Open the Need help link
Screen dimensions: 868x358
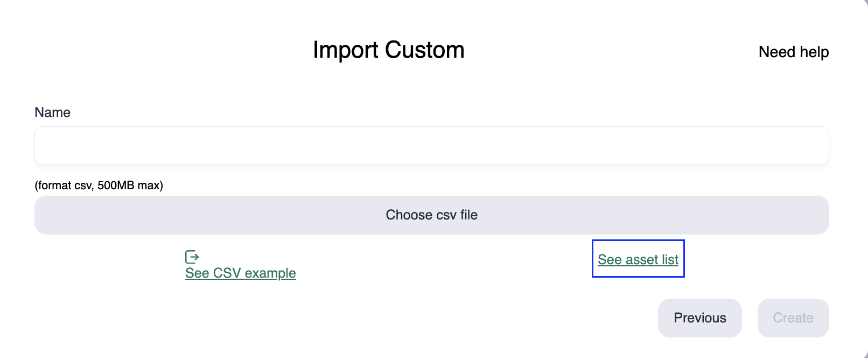[x=793, y=52]
